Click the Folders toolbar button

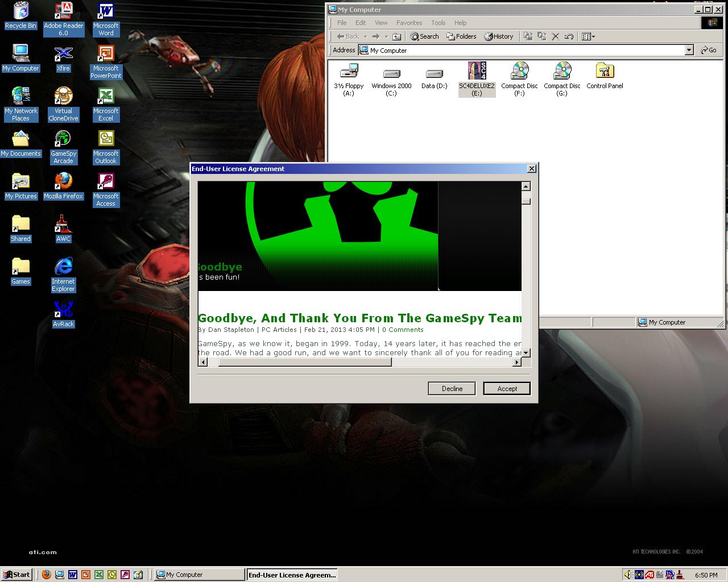(461, 36)
